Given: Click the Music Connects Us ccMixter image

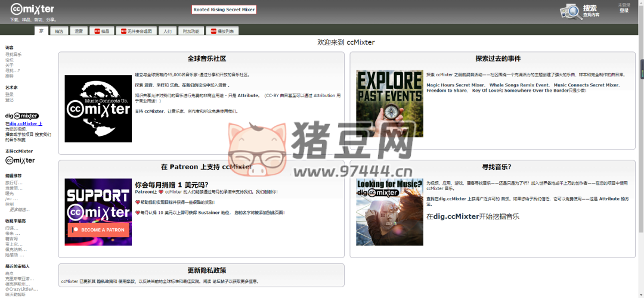Looking at the screenshot, I should point(98,108).
